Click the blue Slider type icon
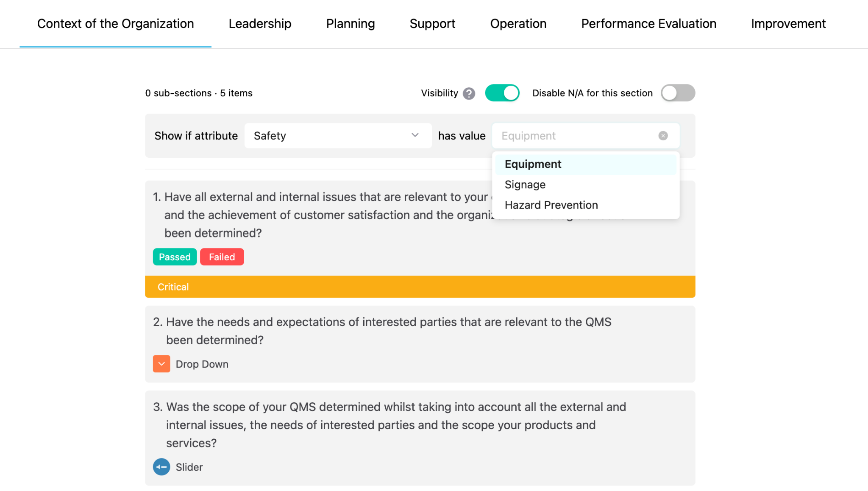This screenshot has height=491, width=868. 161,467
